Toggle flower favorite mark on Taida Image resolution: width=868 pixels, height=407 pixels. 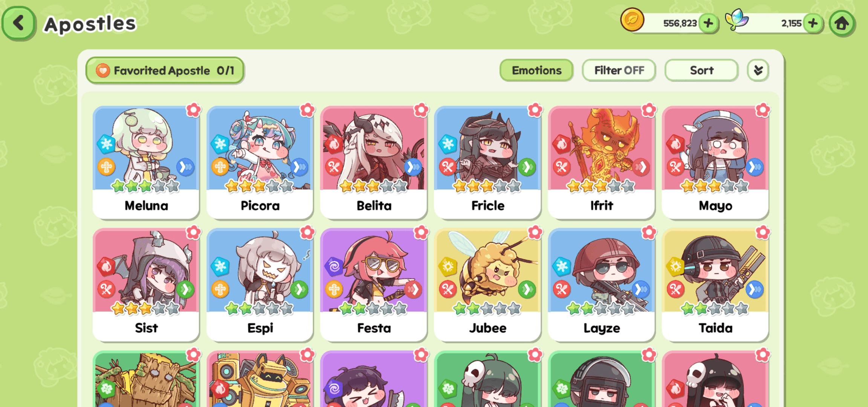click(x=763, y=233)
